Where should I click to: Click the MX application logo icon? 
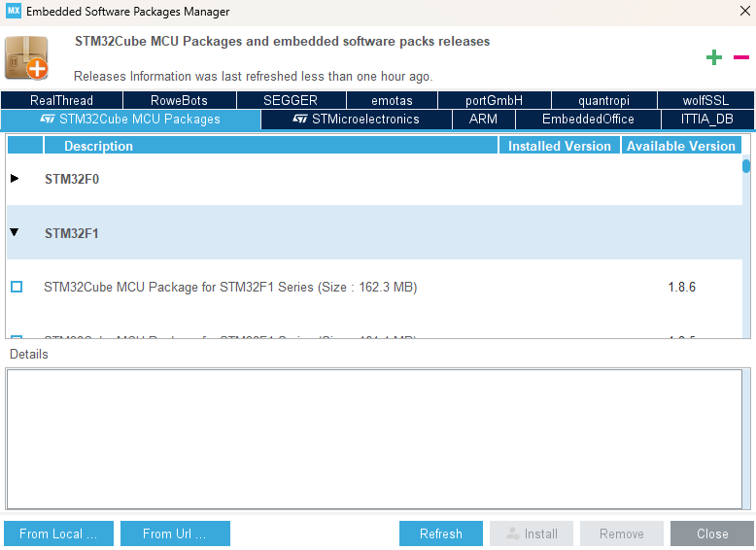pos(14,11)
